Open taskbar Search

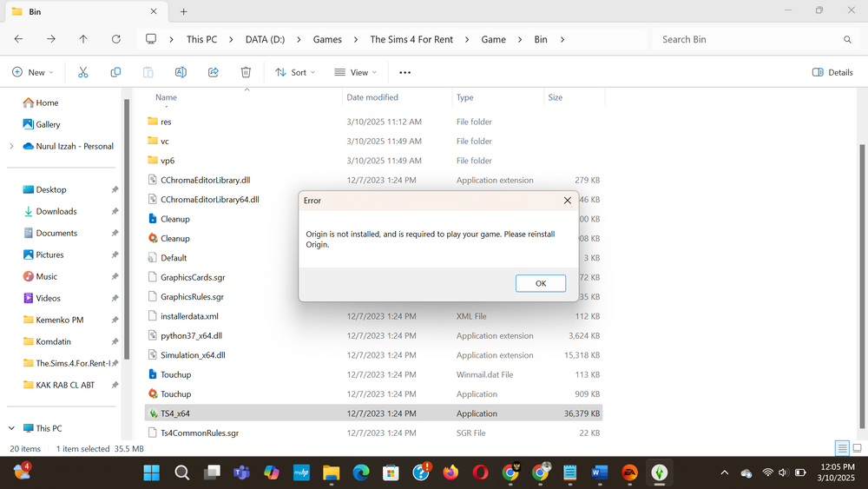[181, 472]
